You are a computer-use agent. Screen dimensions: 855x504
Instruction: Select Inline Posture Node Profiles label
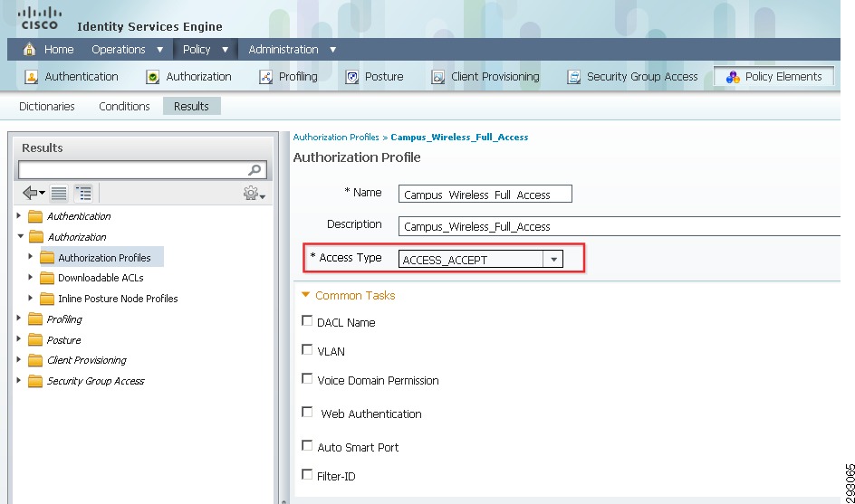click(x=118, y=299)
